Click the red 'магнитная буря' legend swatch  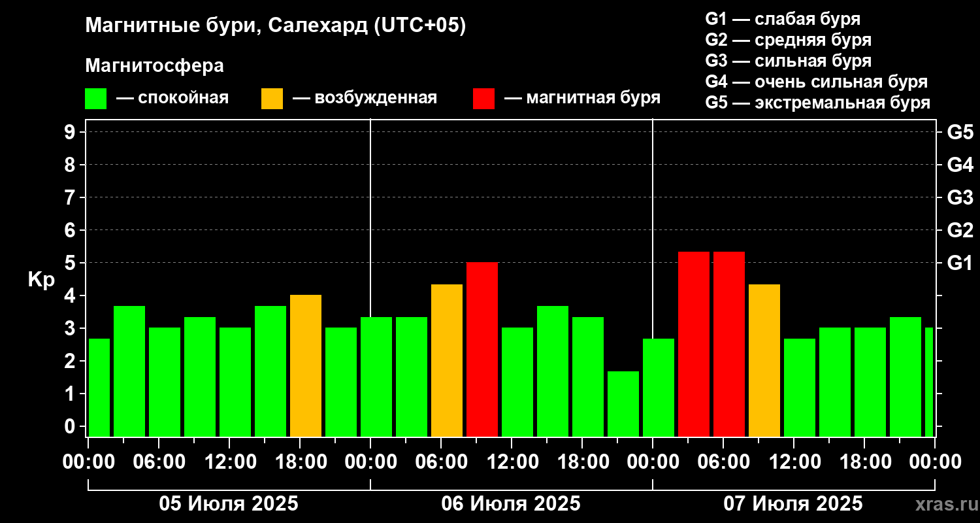[x=484, y=99]
